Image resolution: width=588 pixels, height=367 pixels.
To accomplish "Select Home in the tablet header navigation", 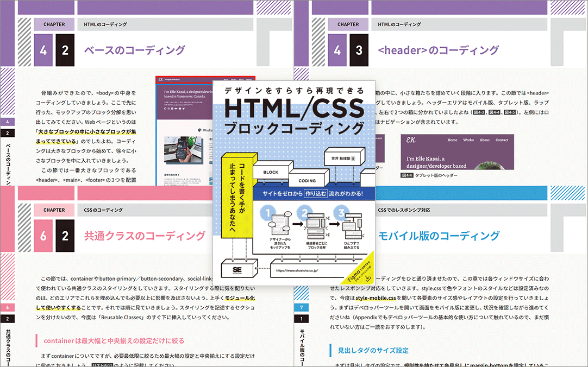I will click(x=452, y=140).
